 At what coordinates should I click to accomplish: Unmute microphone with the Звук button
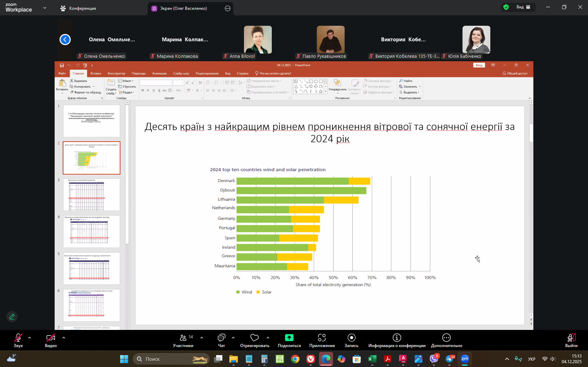(18, 340)
